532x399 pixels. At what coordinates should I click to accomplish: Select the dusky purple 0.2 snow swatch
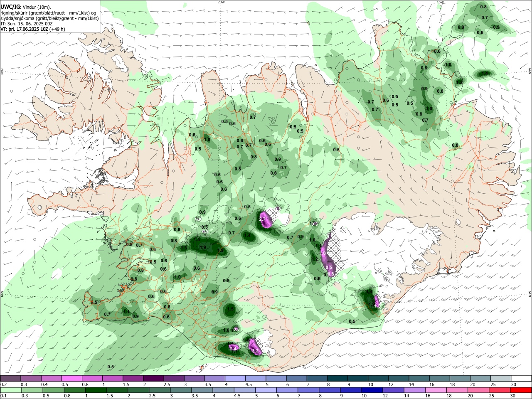pos(10,378)
